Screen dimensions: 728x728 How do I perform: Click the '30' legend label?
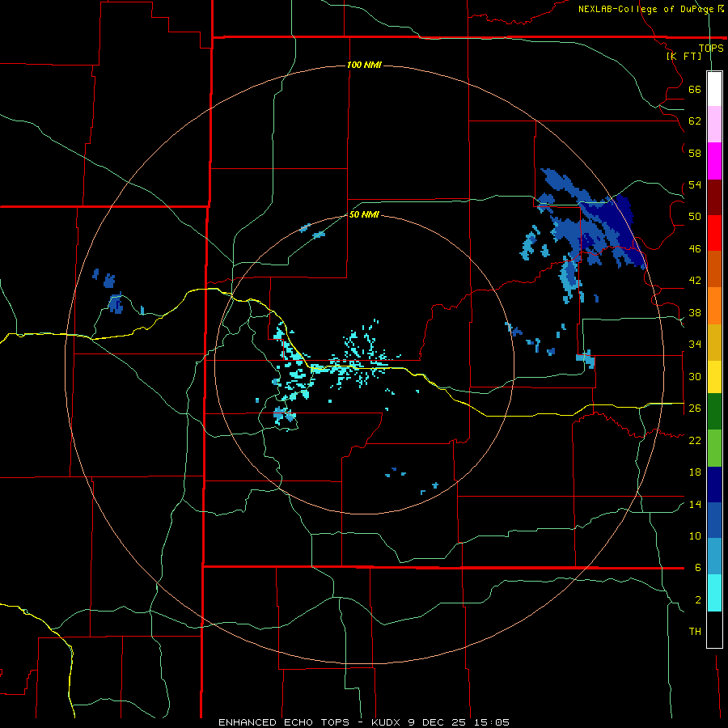coord(695,376)
